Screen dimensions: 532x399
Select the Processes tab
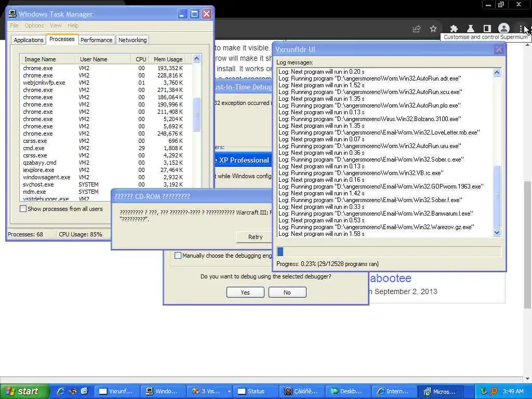62,39
